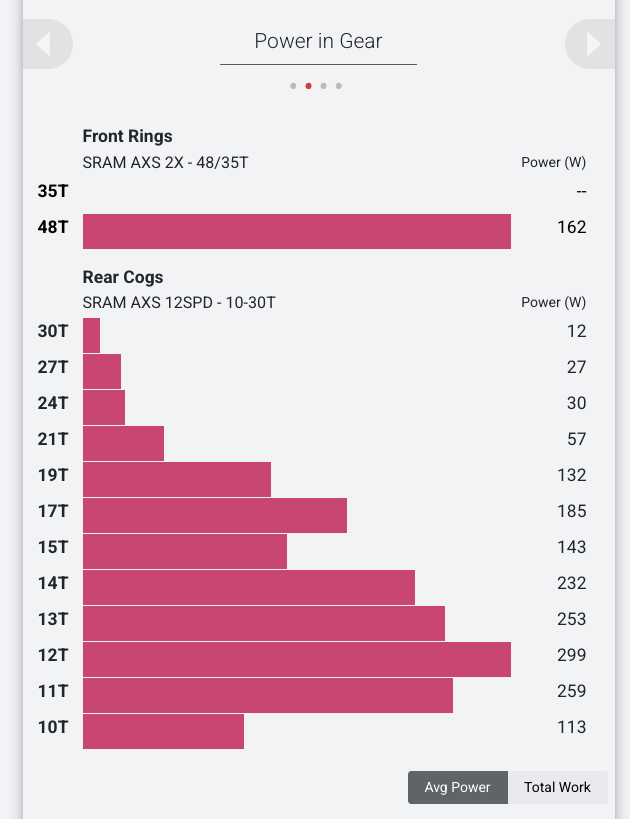This screenshot has height=819, width=630.
Task: Switch to Avg Power view
Action: (x=457, y=787)
